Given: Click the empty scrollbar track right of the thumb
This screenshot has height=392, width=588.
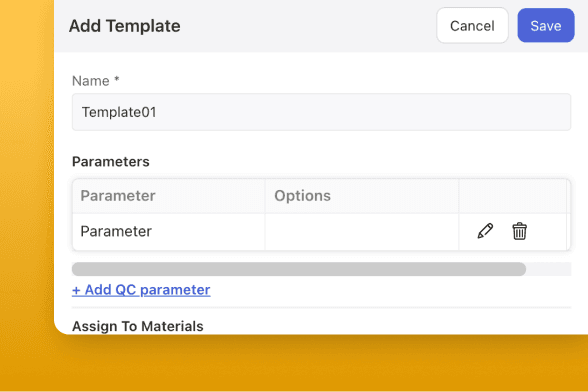Looking at the screenshot, I should pos(548,269).
